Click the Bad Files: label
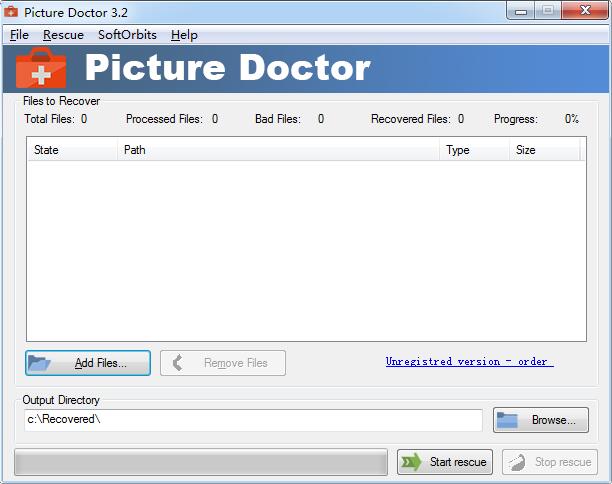612x484 pixels. click(278, 119)
